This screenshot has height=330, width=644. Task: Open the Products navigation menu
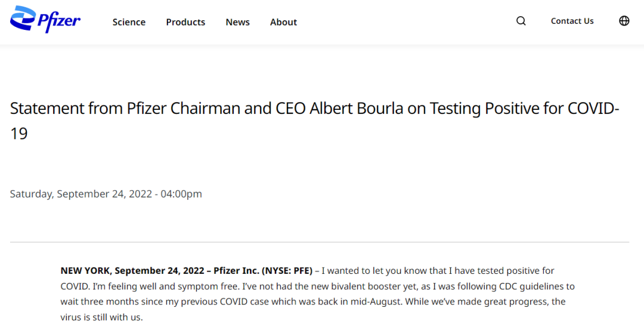[x=185, y=22]
